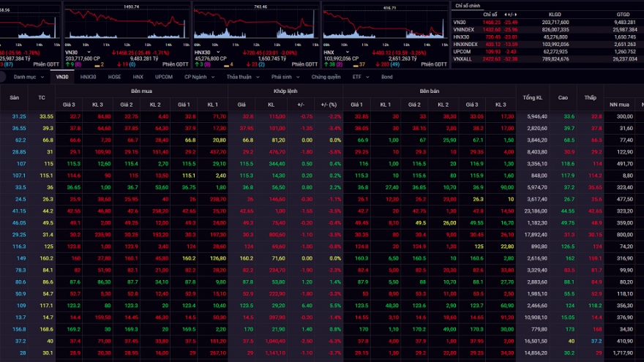Open the Chứng quyền tab
Viewport: 644px width, 362px height.
pos(326,76)
